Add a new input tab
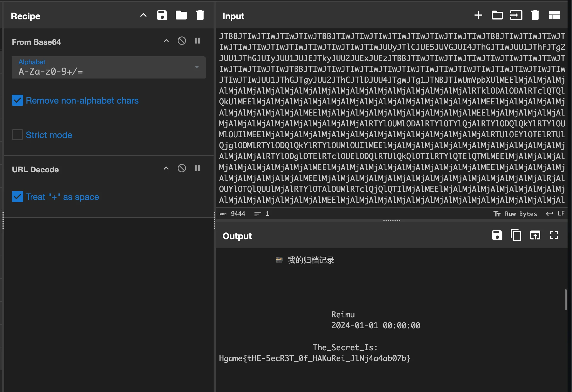 (x=478, y=15)
